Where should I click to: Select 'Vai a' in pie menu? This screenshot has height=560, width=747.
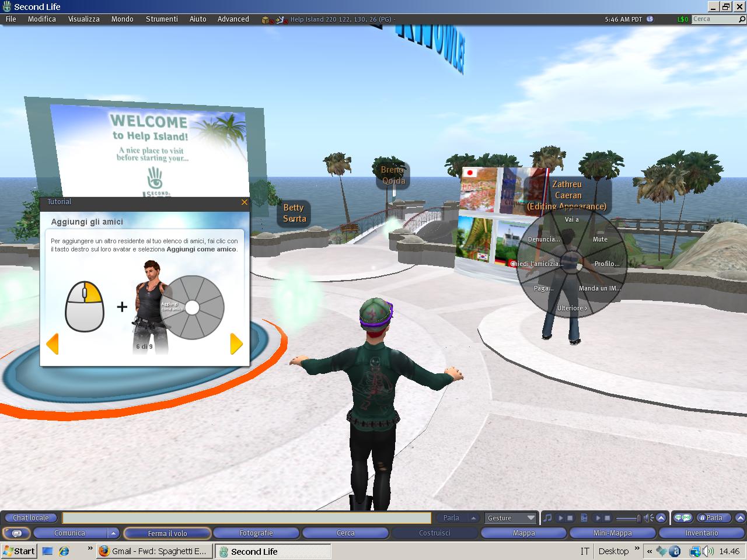click(572, 219)
